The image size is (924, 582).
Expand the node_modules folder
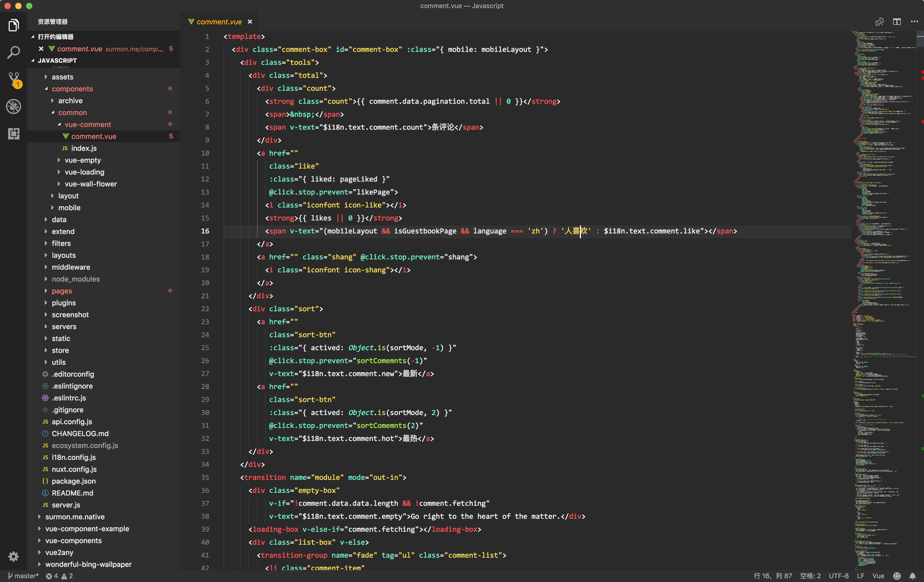[75, 279]
